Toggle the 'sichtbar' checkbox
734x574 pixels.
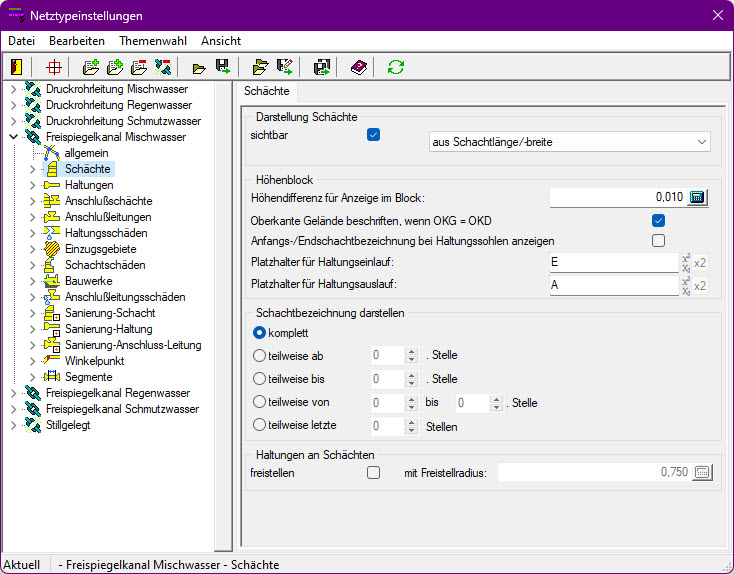374,135
